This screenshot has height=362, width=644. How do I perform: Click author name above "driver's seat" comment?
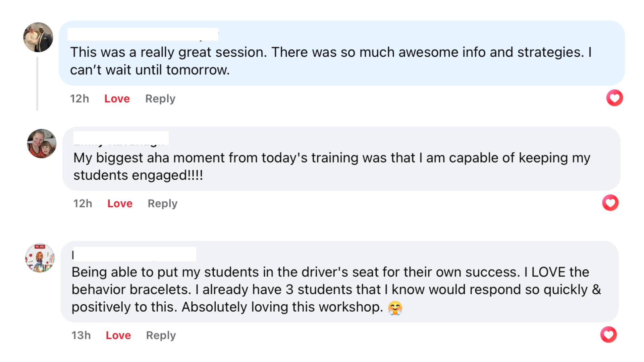(134, 254)
